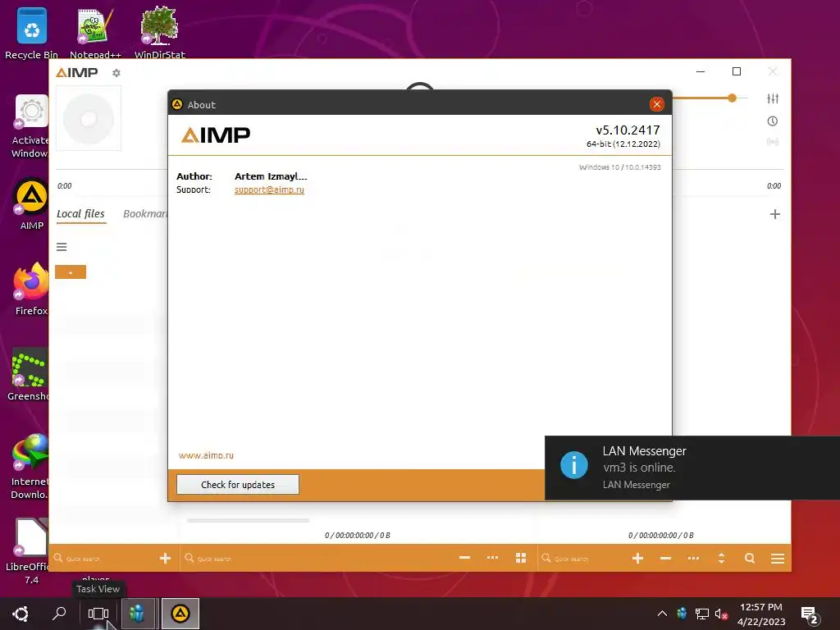Open middle panel more options dots
The image size is (840, 630).
492,558
